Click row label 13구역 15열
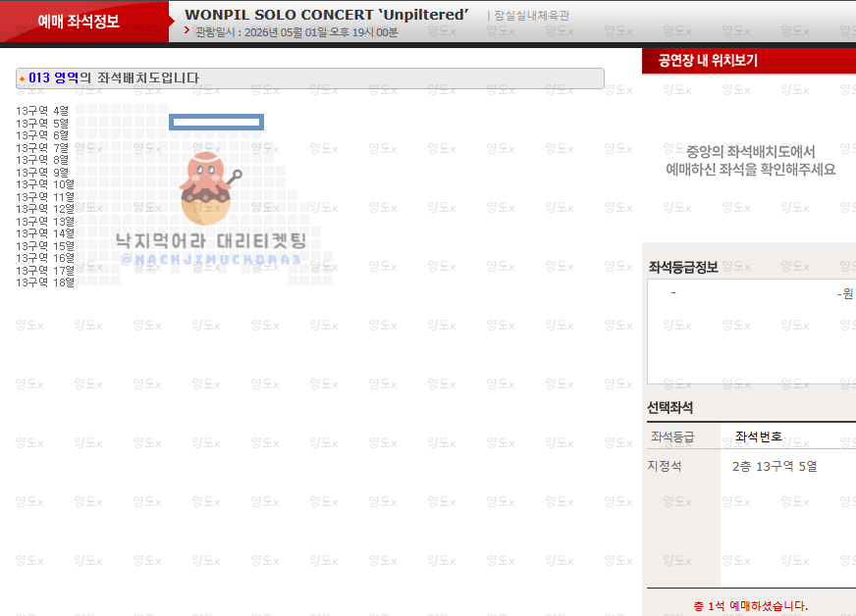 click(45, 246)
